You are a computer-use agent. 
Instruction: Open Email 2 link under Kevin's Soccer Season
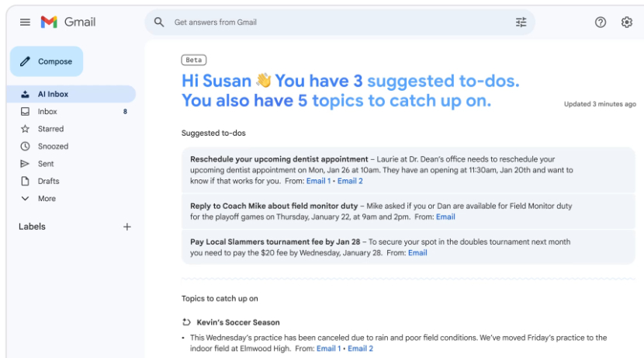coord(360,349)
